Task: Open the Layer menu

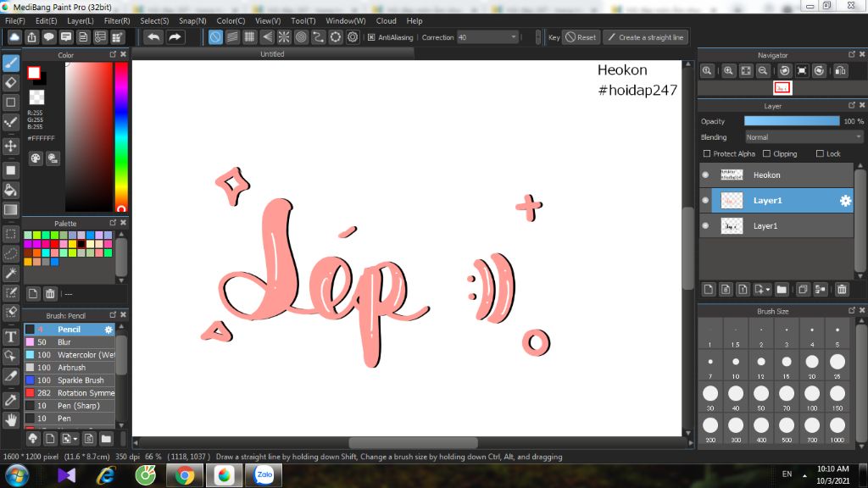Action: (x=81, y=20)
